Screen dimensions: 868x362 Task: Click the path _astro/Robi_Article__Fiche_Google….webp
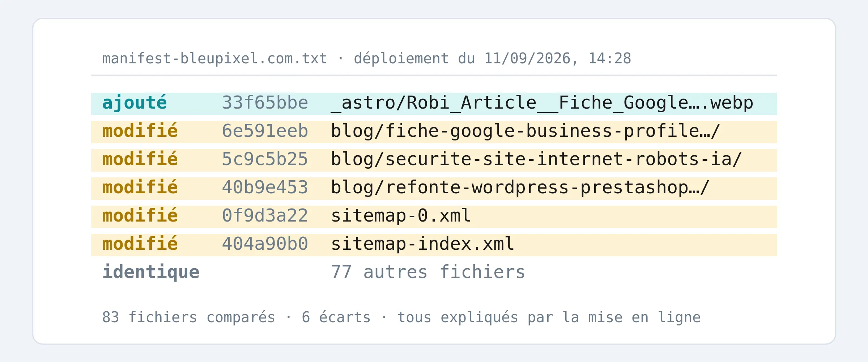click(542, 103)
